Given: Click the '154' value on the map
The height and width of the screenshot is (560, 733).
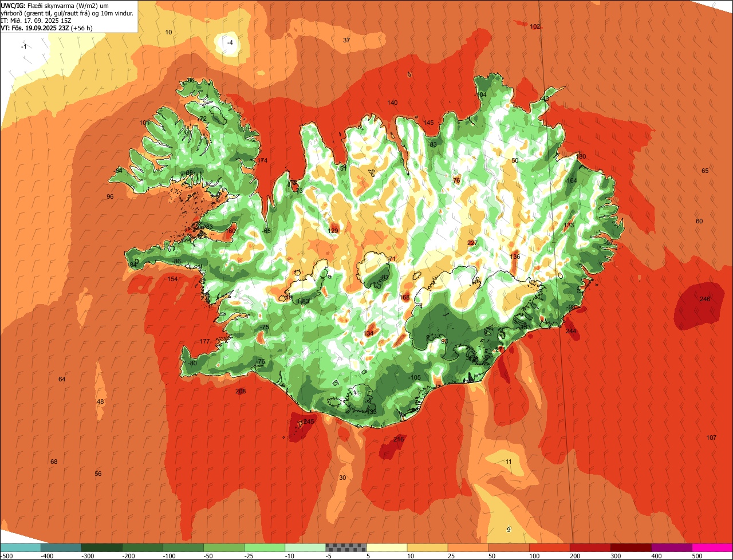Looking at the screenshot, I should click(x=172, y=279).
